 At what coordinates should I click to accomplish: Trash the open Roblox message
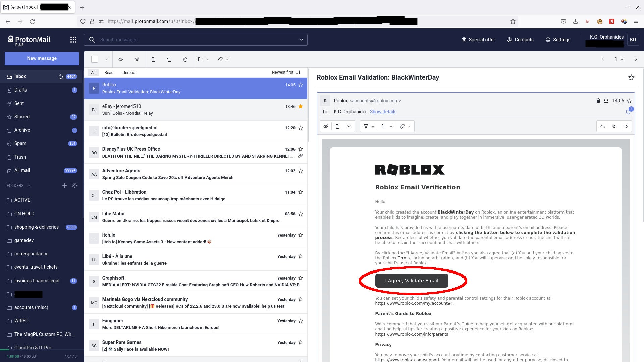337,126
